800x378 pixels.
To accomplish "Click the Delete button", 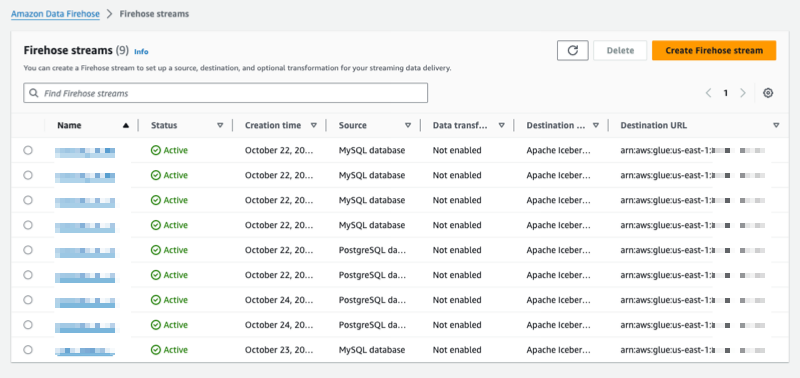I will [620, 51].
